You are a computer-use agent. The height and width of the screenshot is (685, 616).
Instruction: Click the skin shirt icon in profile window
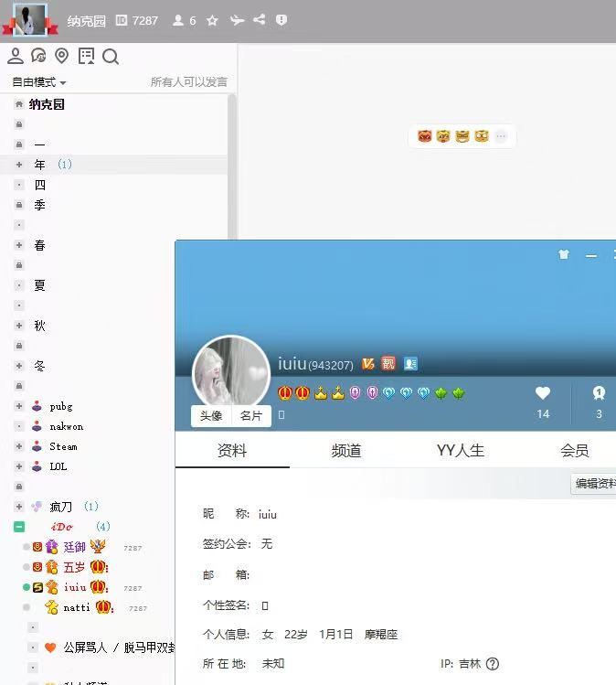point(564,254)
